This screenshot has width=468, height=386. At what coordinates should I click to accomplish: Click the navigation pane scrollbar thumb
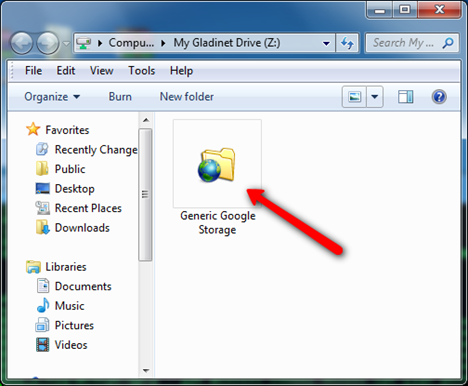click(145, 194)
